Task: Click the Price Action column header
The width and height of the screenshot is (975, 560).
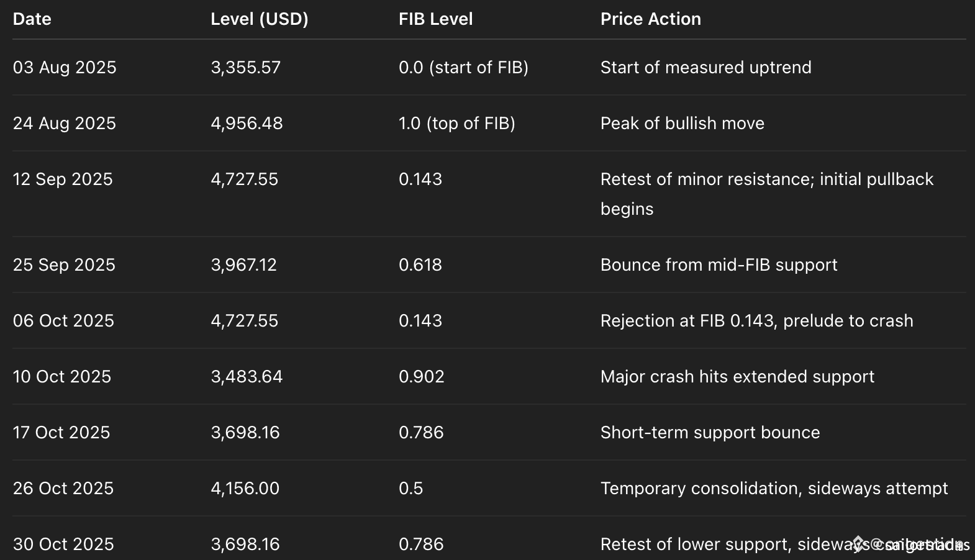Action: (650, 19)
